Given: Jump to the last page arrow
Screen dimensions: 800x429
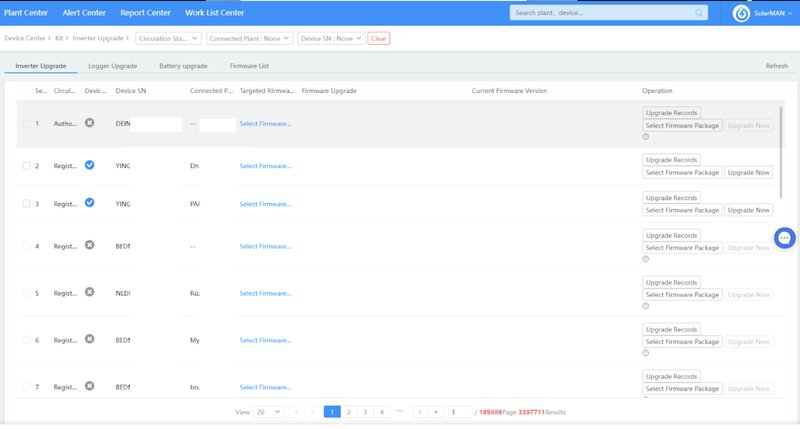Looking at the screenshot, I should 436,411.
